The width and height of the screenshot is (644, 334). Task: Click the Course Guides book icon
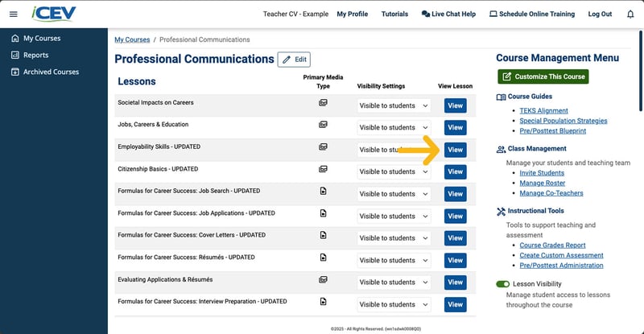pyautogui.click(x=501, y=97)
